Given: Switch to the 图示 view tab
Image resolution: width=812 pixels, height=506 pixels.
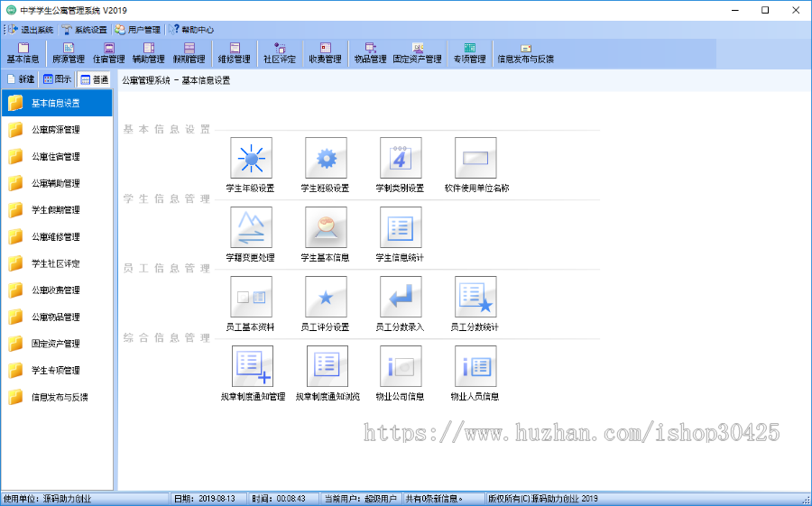Looking at the screenshot, I should point(58,79).
